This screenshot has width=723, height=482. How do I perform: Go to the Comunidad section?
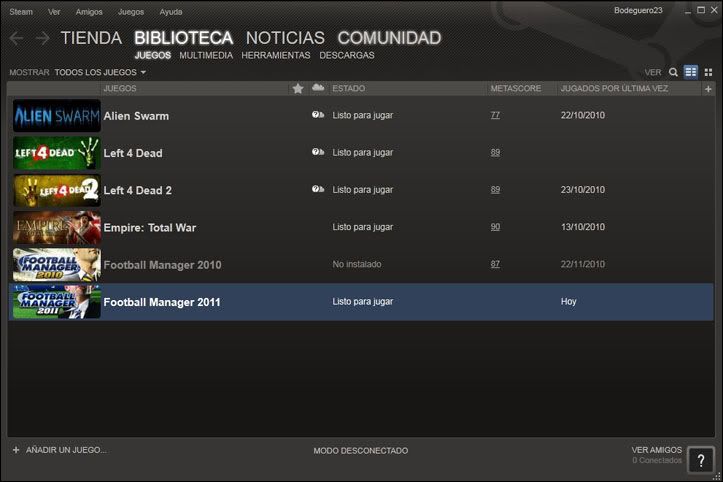click(389, 38)
